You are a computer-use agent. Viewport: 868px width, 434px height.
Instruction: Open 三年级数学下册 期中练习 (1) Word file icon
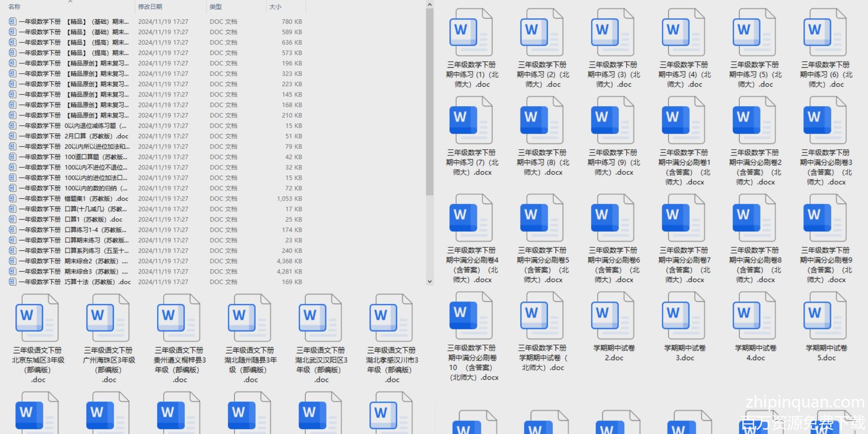[471, 33]
